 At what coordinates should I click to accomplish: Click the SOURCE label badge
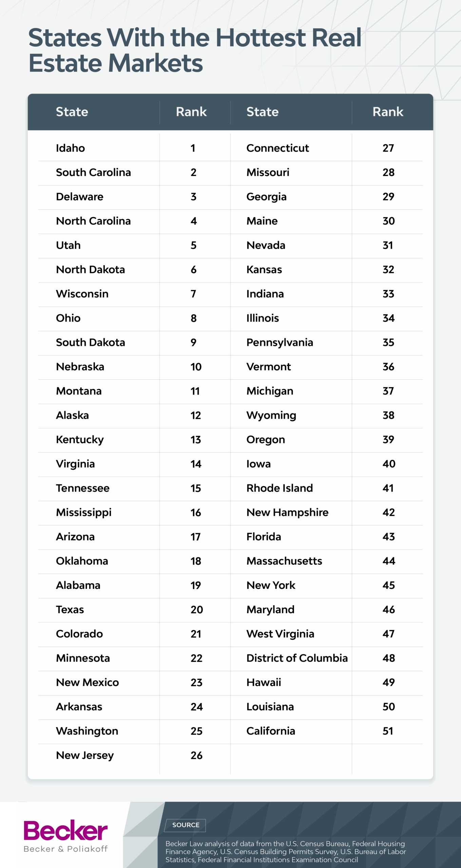tap(186, 825)
